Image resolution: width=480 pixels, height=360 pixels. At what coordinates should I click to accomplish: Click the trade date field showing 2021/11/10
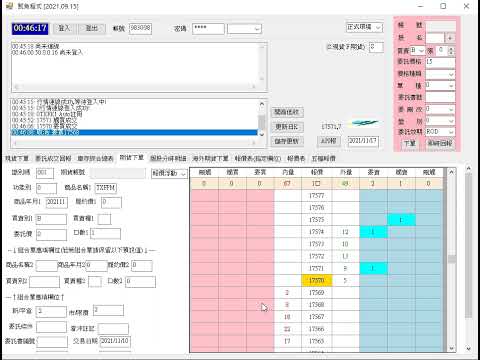click(x=115, y=341)
